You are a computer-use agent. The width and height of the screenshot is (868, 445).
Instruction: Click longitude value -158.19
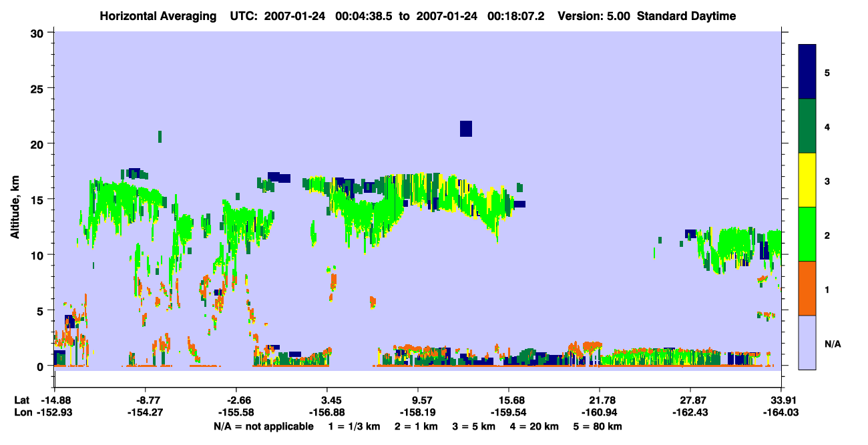(417, 412)
